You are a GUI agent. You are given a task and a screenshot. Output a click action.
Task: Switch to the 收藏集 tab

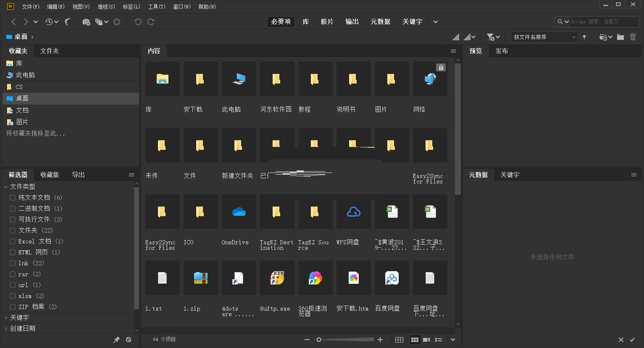click(x=50, y=175)
